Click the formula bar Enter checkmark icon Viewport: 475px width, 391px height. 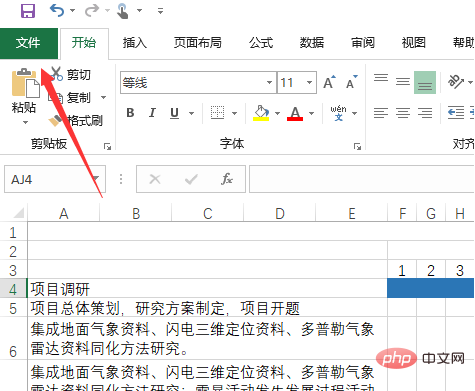pyautogui.click(x=191, y=179)
